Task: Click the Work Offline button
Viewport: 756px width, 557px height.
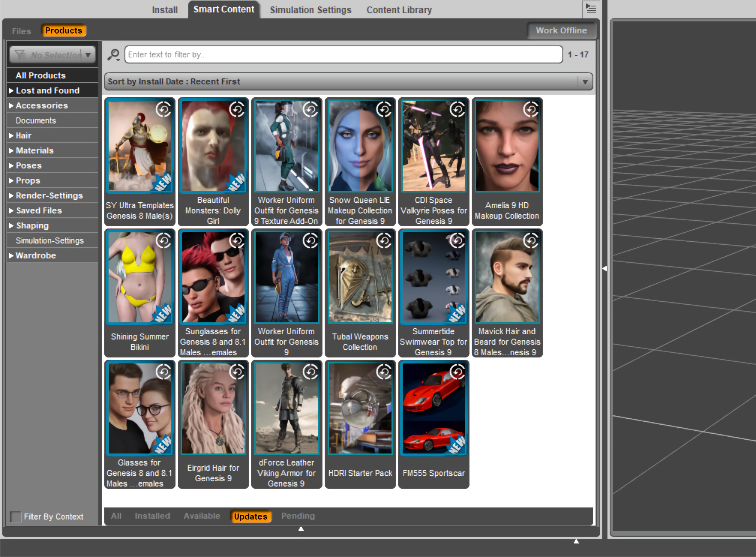Action: (x=561, y=31)
